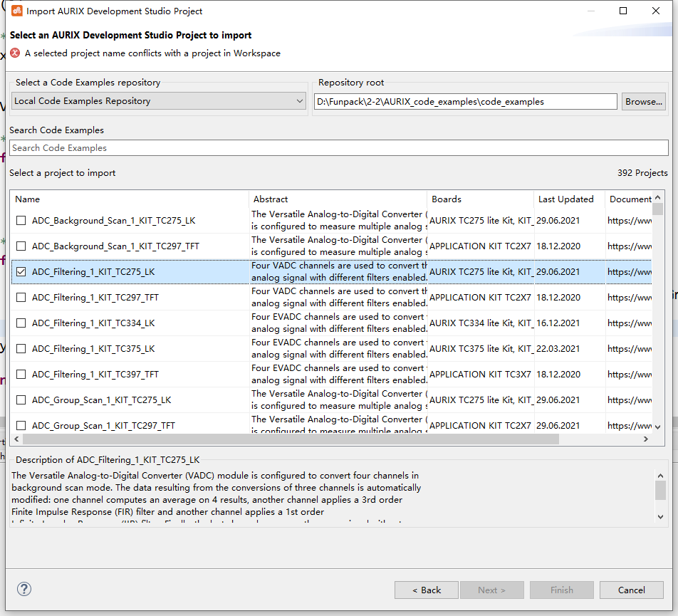Click project table scroll up arrow
Image resolution: width=678 pixels, height=616 pixels.
click(657, 197)
